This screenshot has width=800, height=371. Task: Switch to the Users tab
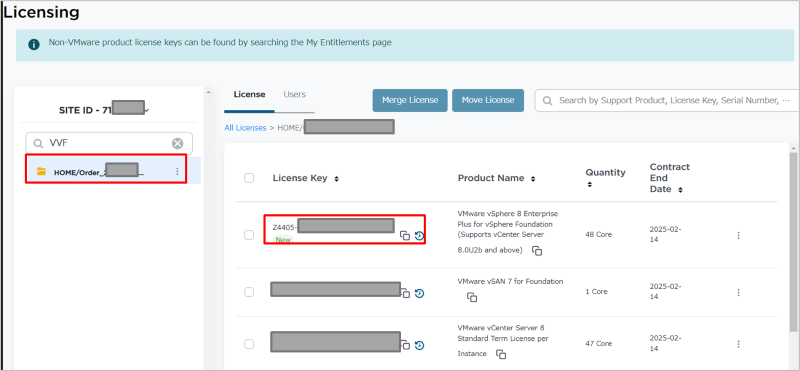click(x=294, y=94)
